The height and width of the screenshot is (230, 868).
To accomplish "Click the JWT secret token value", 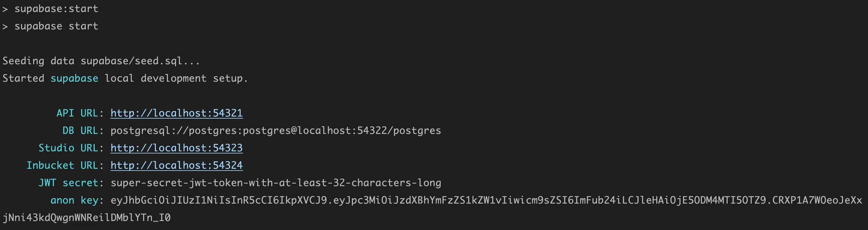I will [x=275, y=183].
